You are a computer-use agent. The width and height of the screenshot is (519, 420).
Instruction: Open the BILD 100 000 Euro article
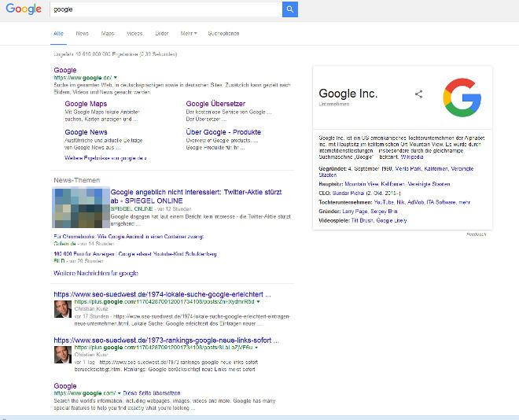pyautogui.click(x=135, y=254)
